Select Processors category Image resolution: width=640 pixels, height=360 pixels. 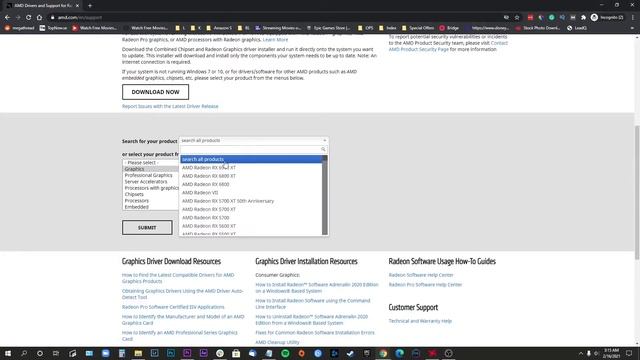click(136, 201)
